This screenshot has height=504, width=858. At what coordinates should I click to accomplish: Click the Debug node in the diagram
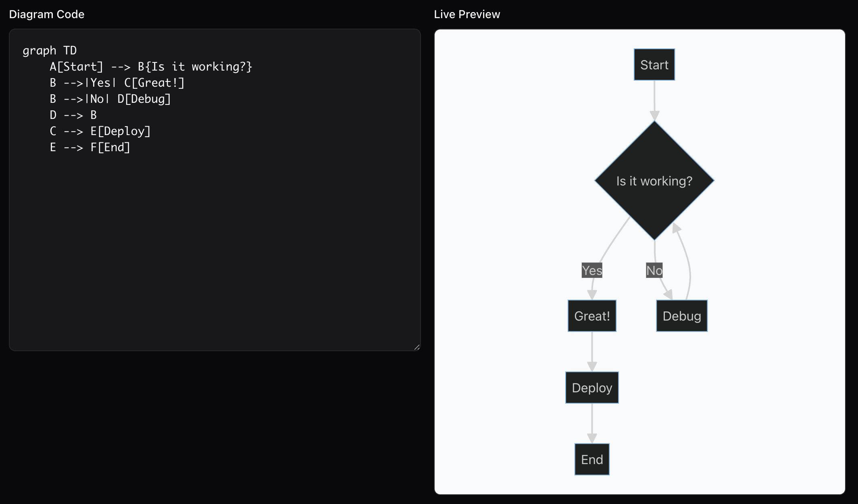coord(681,316)
